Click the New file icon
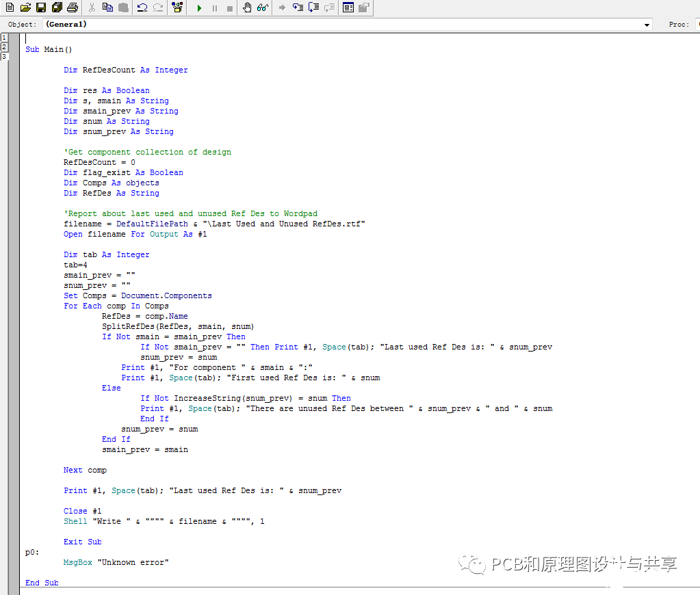 10,8
